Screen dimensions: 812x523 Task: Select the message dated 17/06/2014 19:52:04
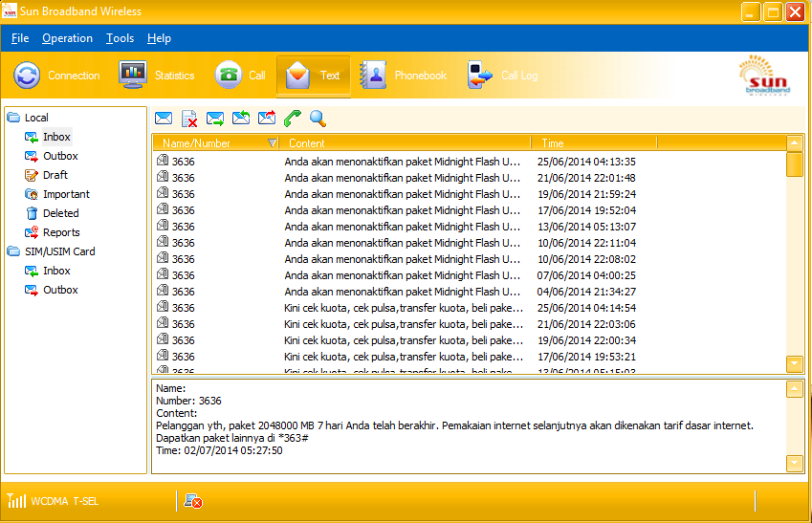point(470,210)
